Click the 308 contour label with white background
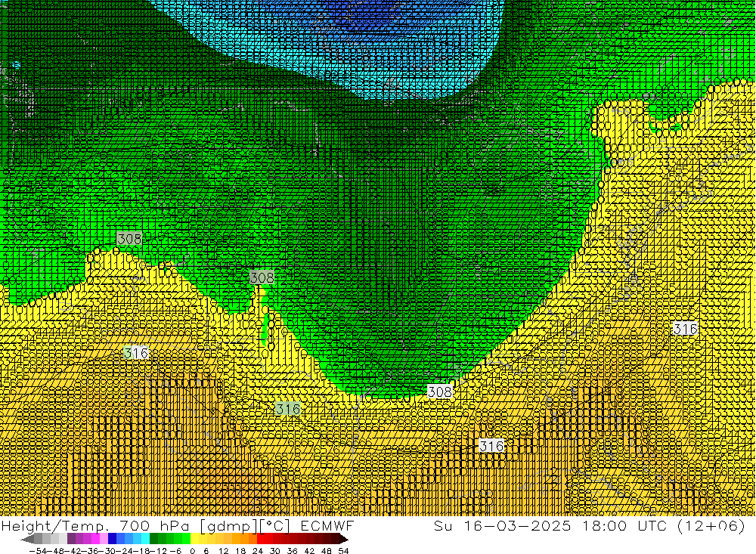Image resolution: width=756 pixels, height=554 pixels. [440, 392]
